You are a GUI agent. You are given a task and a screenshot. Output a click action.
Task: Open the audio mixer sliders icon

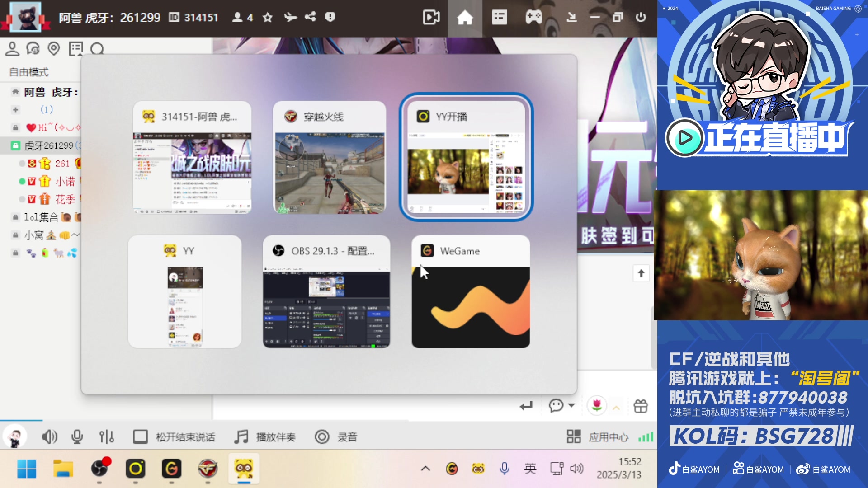[x=107, y=437]
